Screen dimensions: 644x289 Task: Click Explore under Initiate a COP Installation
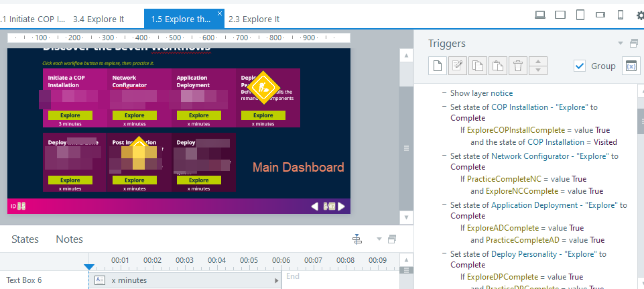click(x=70, y=115)
